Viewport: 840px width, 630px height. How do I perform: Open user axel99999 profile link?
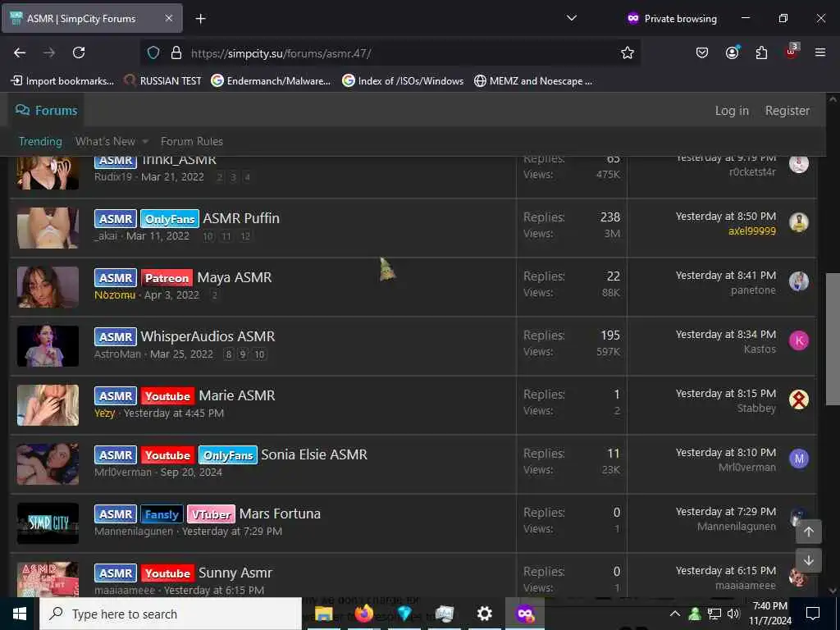point(751,231)
